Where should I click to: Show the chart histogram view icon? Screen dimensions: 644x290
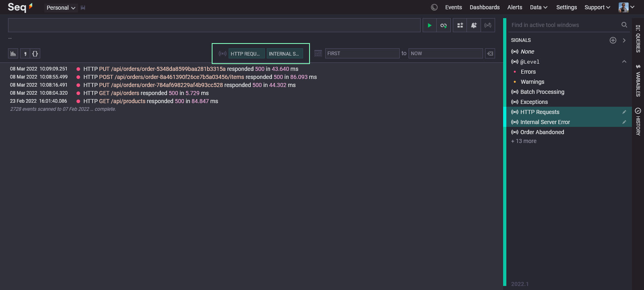(13, 54)
